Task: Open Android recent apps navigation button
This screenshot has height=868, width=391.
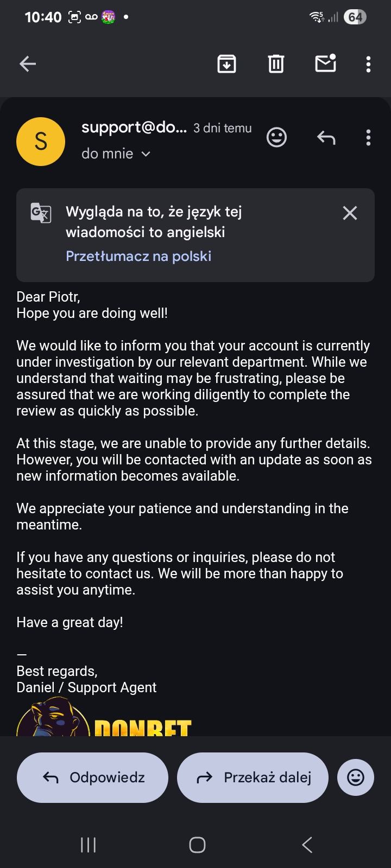Action: [x=88, y=845]
